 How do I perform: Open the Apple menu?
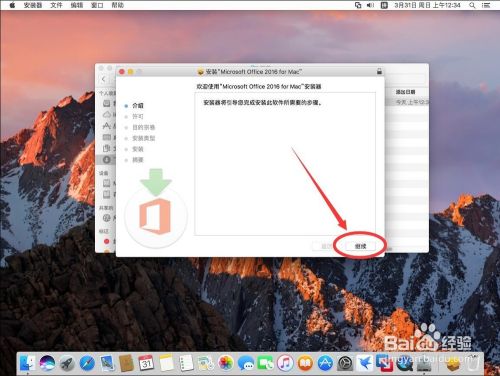click(12, 5)
